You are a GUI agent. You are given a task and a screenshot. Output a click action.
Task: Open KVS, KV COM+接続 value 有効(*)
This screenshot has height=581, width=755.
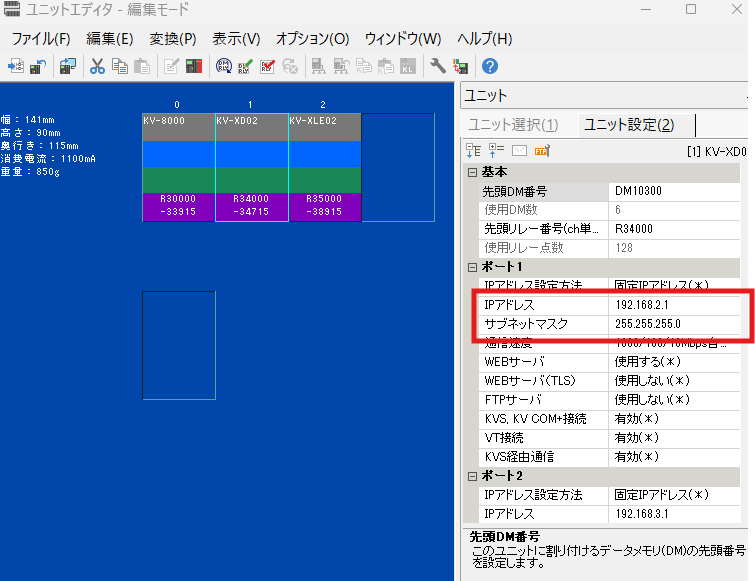coord(675,419)
